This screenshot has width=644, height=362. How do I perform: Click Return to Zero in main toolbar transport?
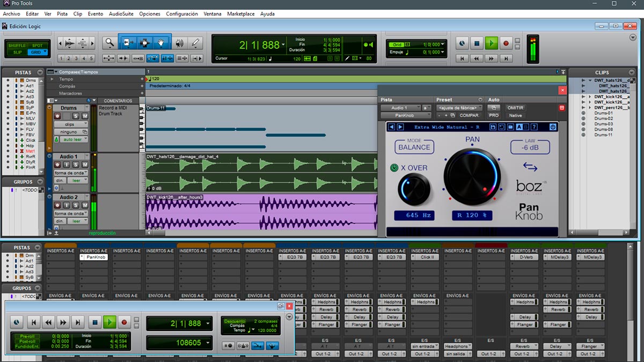462,58
